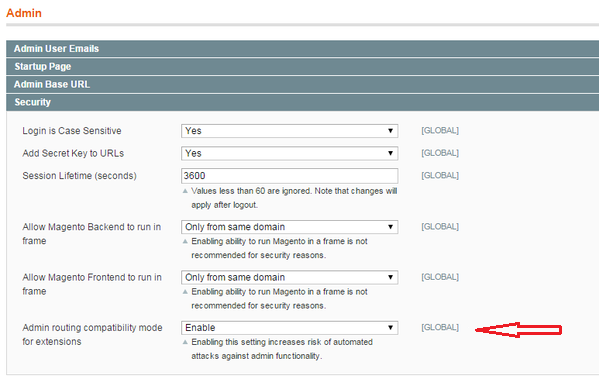
Task: Open Add Secret Key to URLs dropdown
Action: coord(290,154)
